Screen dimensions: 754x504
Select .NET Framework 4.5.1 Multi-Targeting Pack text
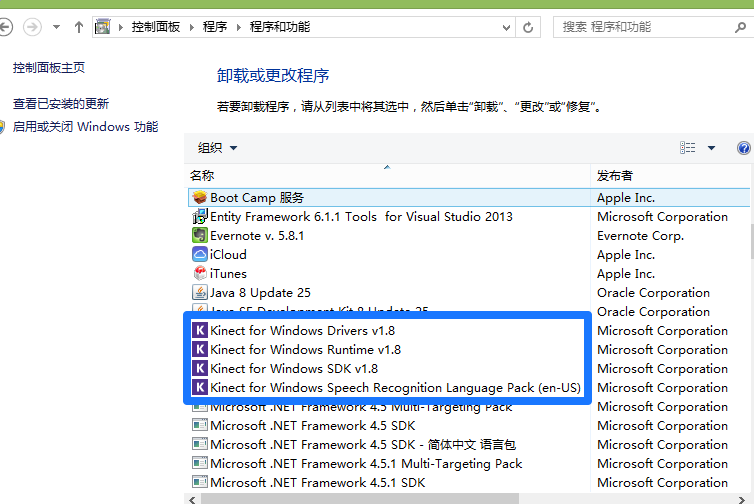coord(366,464)
